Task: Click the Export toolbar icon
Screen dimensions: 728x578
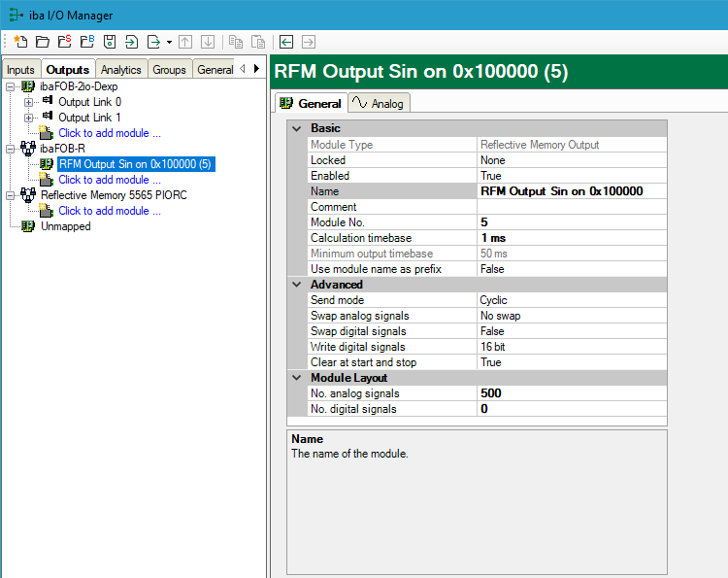Action: (x=153, y=42)
